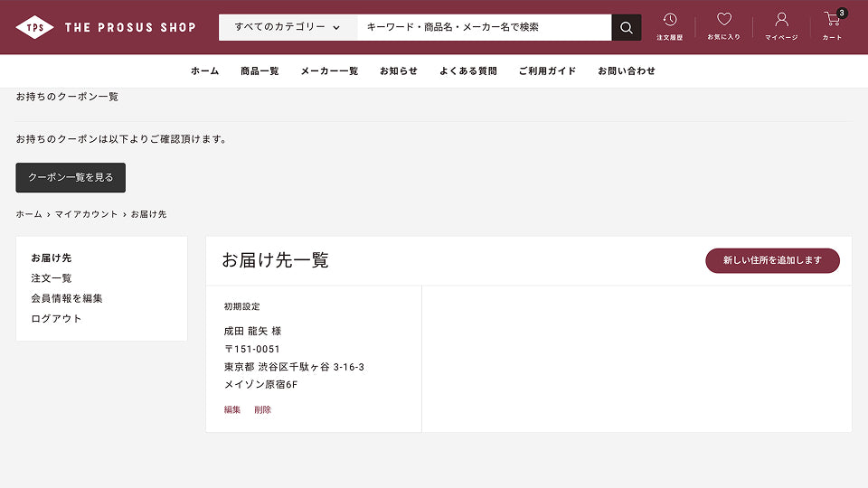Click 編集 link under the address
The image size is (868, 488).
(232, 409)
